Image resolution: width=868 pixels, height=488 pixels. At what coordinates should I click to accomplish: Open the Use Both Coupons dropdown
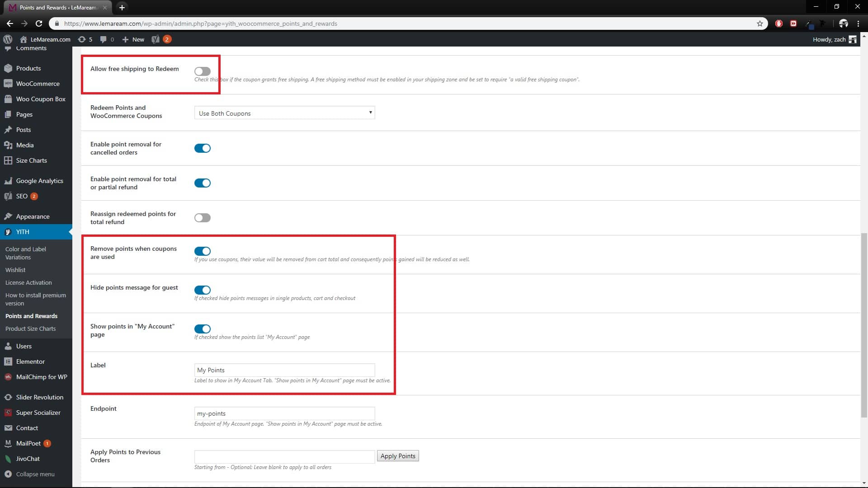click(x=284, y=113)
